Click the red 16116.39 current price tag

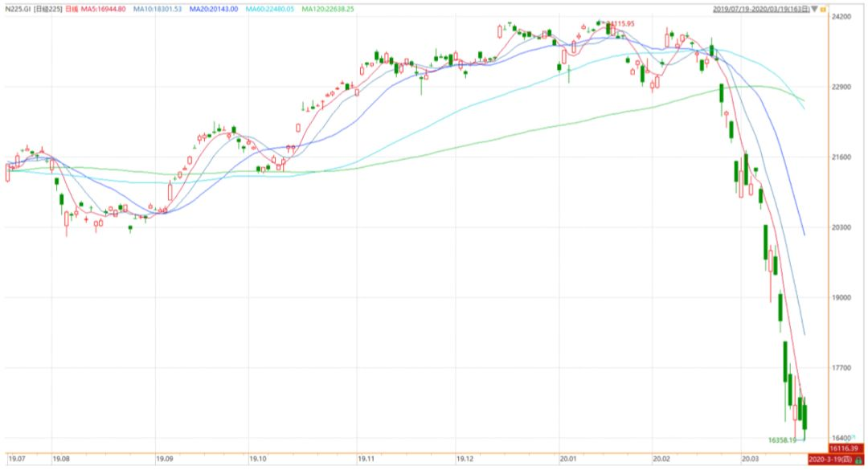[x=845, y=448]
